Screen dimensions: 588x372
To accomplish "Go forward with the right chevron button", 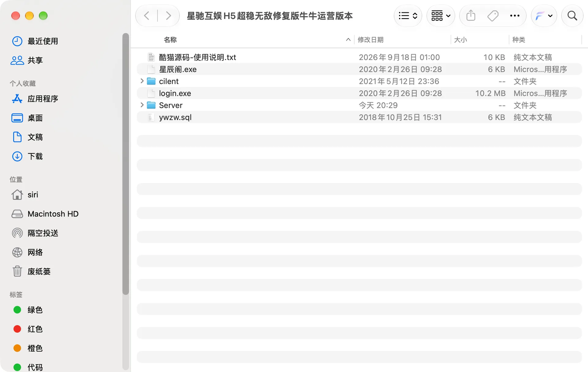I will click(168, 16).
